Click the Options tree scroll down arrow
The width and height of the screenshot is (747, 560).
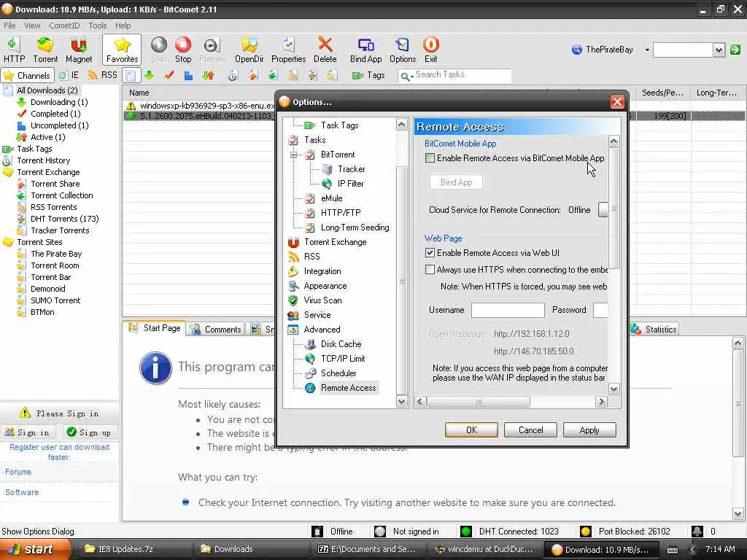coord(402,402)
